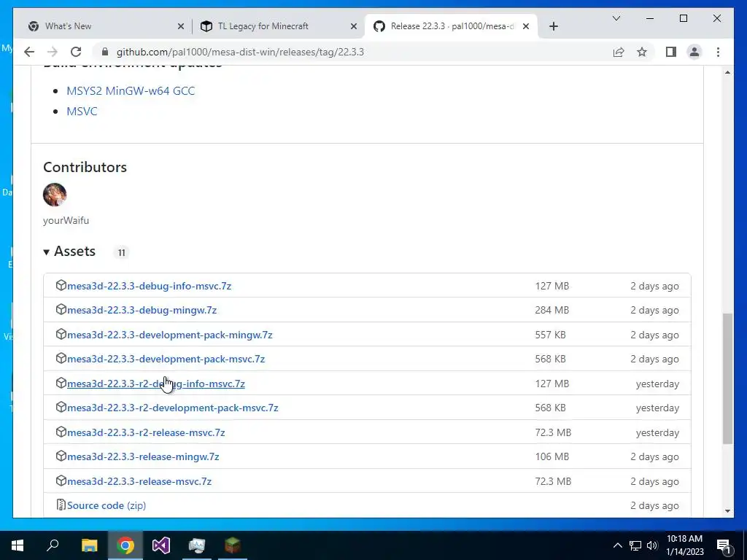The image size is (747, 560).
Task: Click the 557 KB size text
Action: [550, 335]
